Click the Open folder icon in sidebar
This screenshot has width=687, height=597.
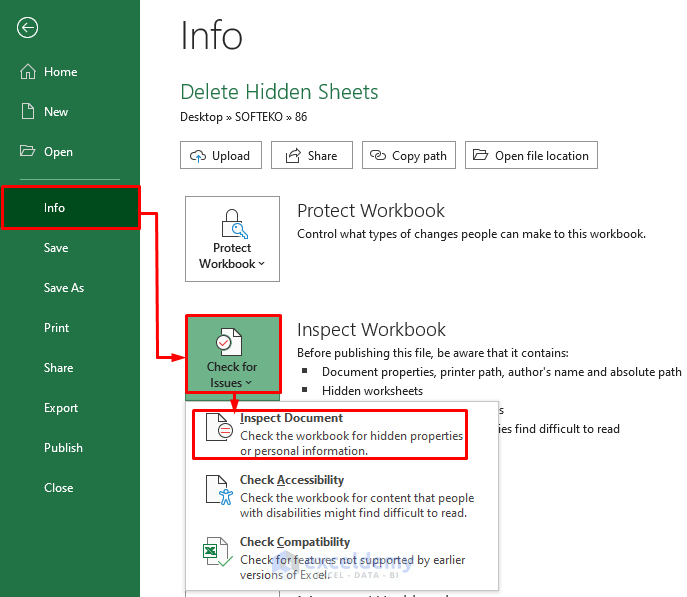pyautogui.click(x=28, y=151)
